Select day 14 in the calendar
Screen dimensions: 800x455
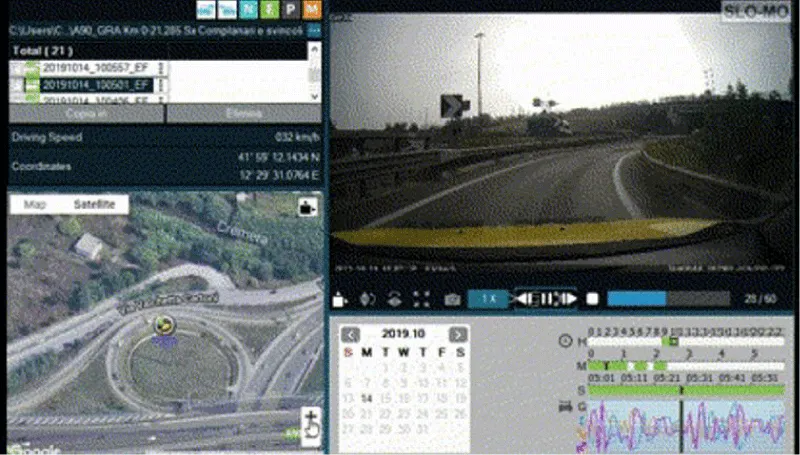[x=367, y=398]
